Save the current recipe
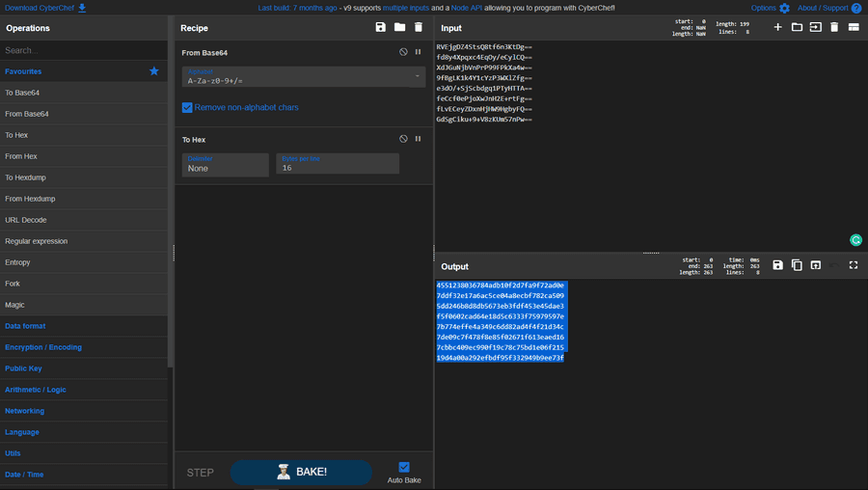 (x=381, y=28)
